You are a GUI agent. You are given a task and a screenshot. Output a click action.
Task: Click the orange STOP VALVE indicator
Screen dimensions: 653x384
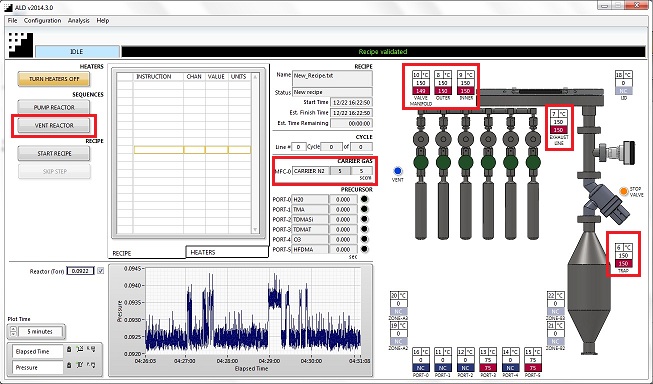pos(623,191)
